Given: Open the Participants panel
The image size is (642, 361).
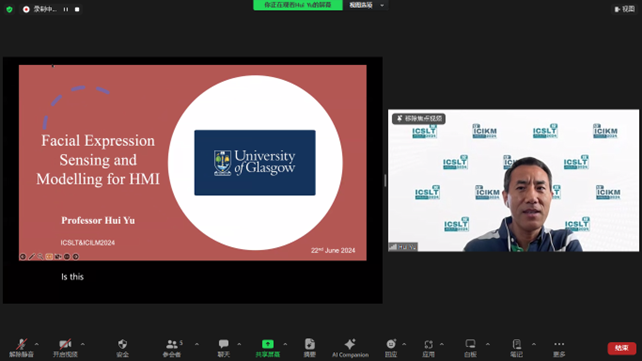Looking at the screenshot, I should pyautogui.click(x=172, y=348).
